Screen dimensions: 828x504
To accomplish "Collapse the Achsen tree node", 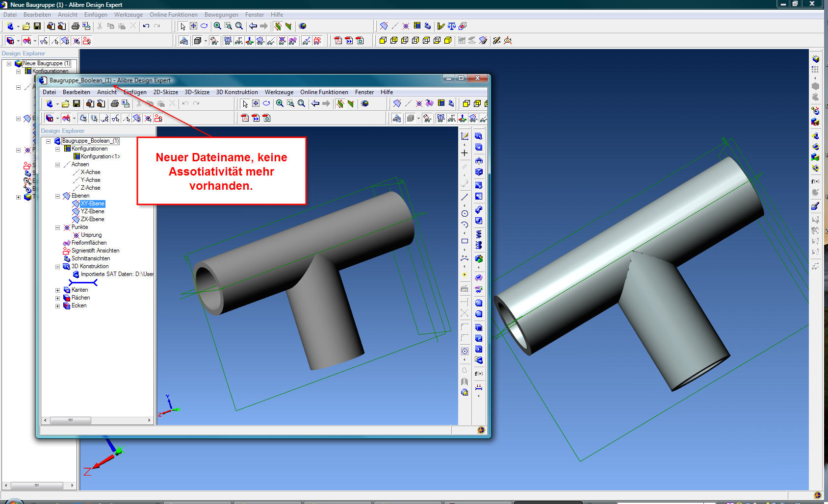I will point(57,165).
